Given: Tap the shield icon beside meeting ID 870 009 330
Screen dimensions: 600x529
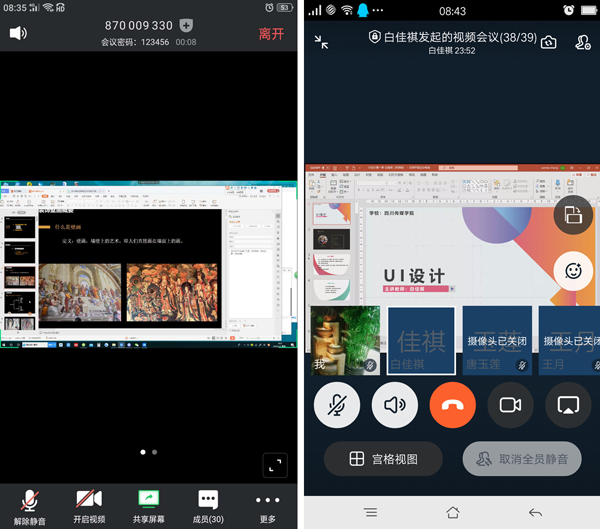Looking at the screenshot, I should point(187,25).
